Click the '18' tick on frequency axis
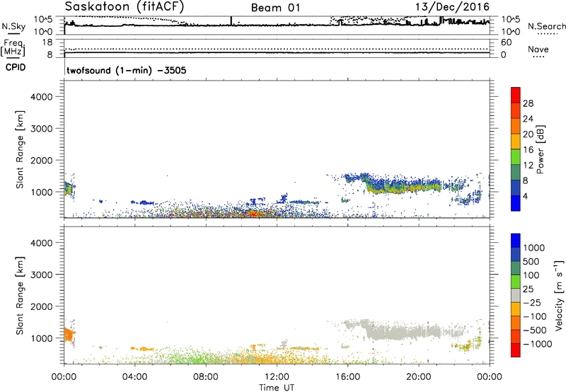The height and width of the screenshot is (392, 566). (x=47, y=42)
